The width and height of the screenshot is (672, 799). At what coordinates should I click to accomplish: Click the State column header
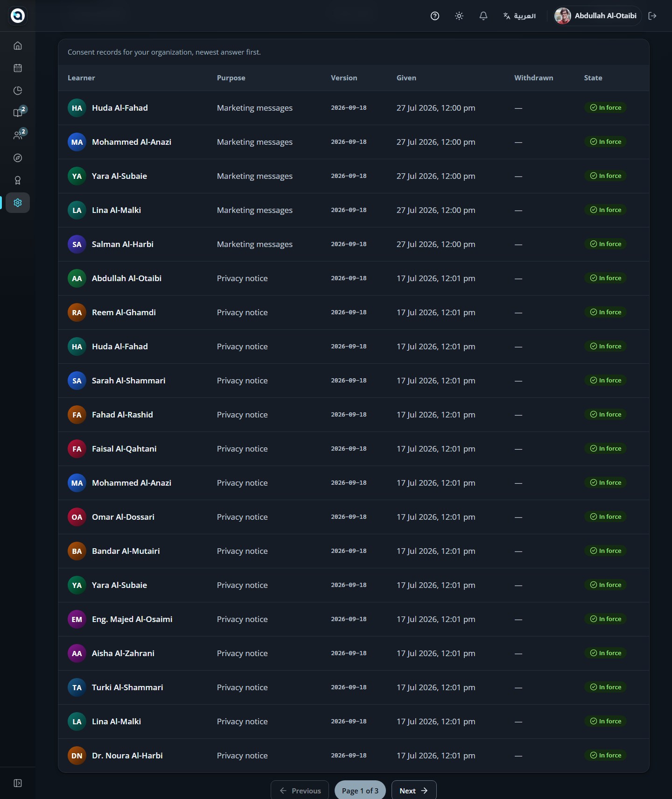click(x=593, y=78)
